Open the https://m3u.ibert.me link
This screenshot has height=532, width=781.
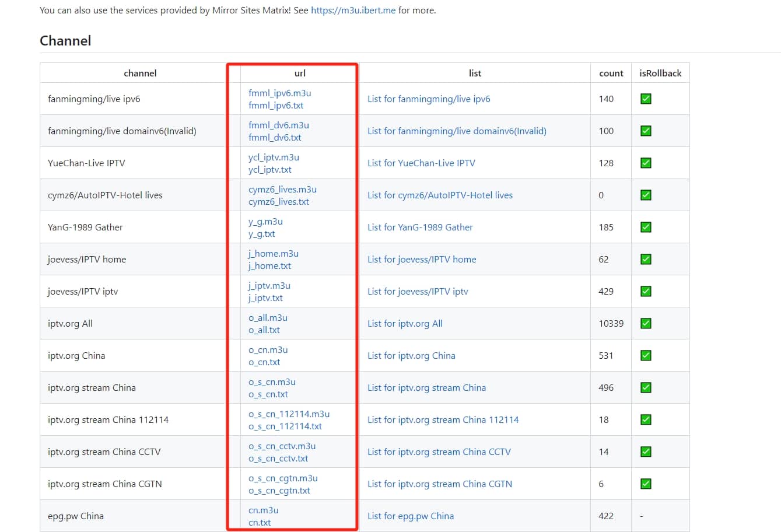pos(353,10)
